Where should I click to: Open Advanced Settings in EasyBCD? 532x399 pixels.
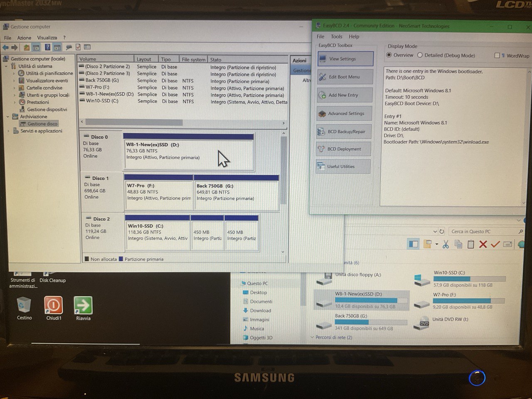pyautogui.click(x=344, y=113)
